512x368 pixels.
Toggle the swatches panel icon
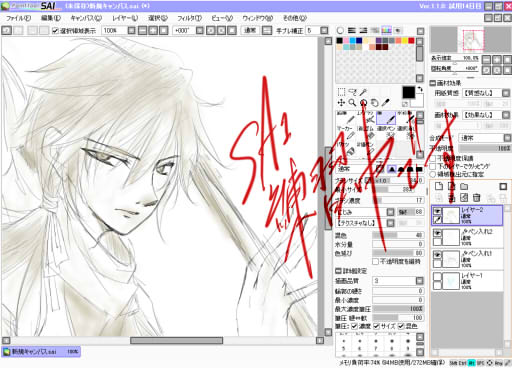(x=386, y=31)
